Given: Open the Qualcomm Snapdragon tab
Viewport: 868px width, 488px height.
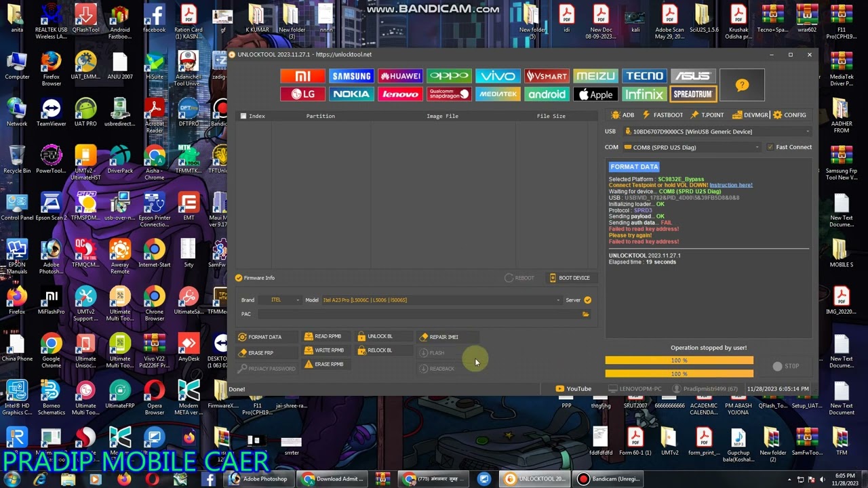Looking at the screenshot, I should (x=449, y=94).
